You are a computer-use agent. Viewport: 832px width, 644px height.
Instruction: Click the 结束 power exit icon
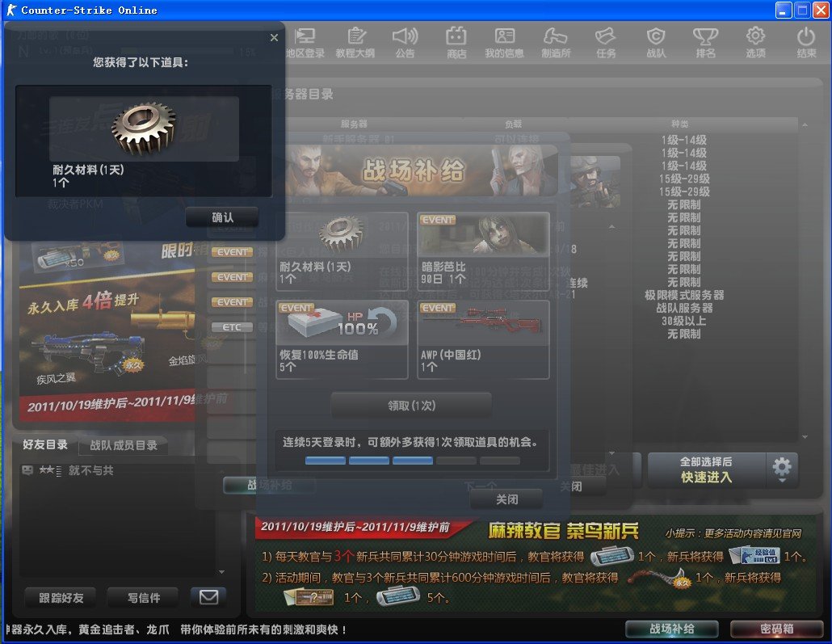(806, 43)
